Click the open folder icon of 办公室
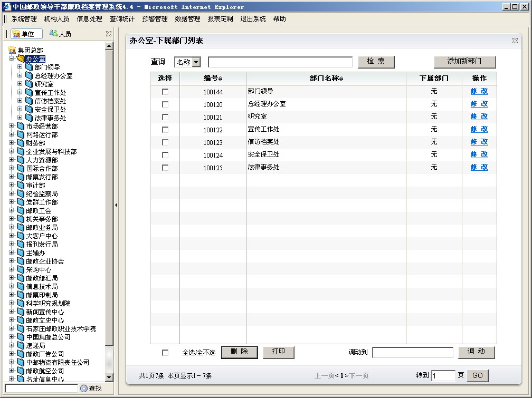Viewport: 532px width, 398px height. tap(21, 59)
